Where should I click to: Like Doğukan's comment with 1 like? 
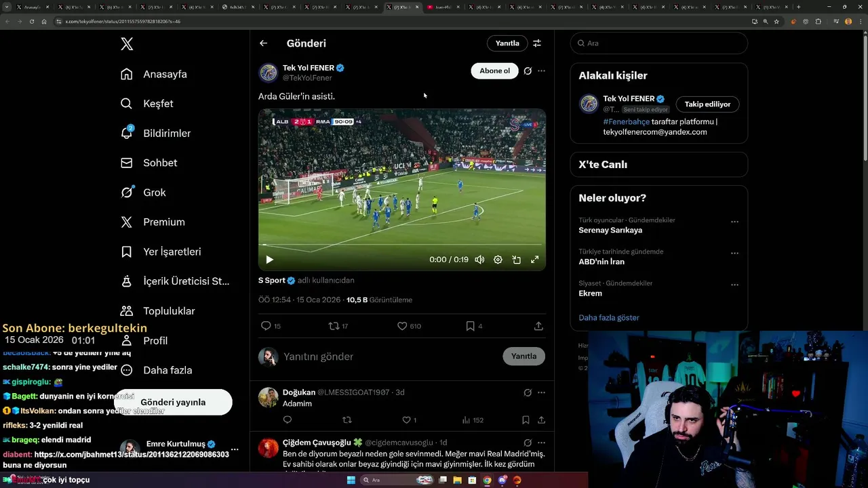tap(407, 420)
